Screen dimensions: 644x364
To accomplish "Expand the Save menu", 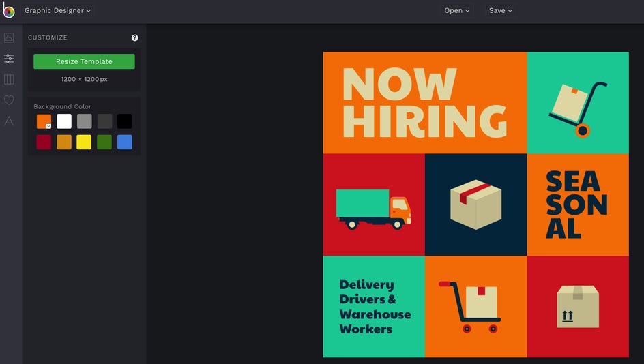I will [x=500, y=11].
